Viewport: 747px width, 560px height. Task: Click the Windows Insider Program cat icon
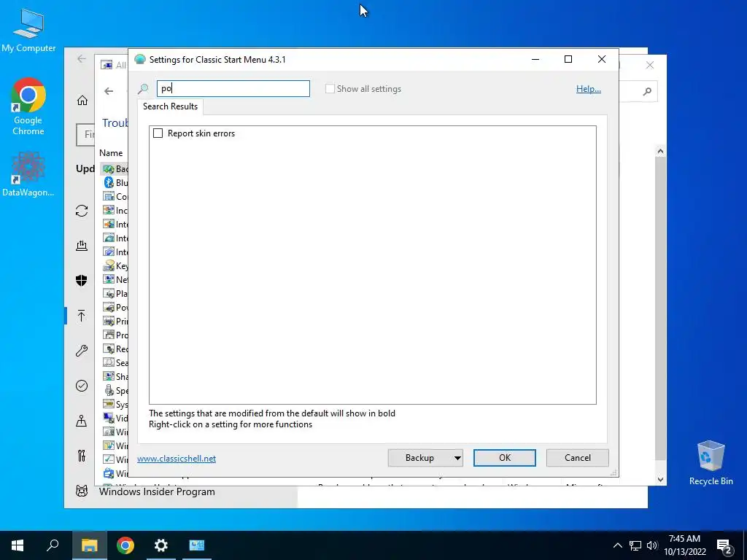pos(82,491)
